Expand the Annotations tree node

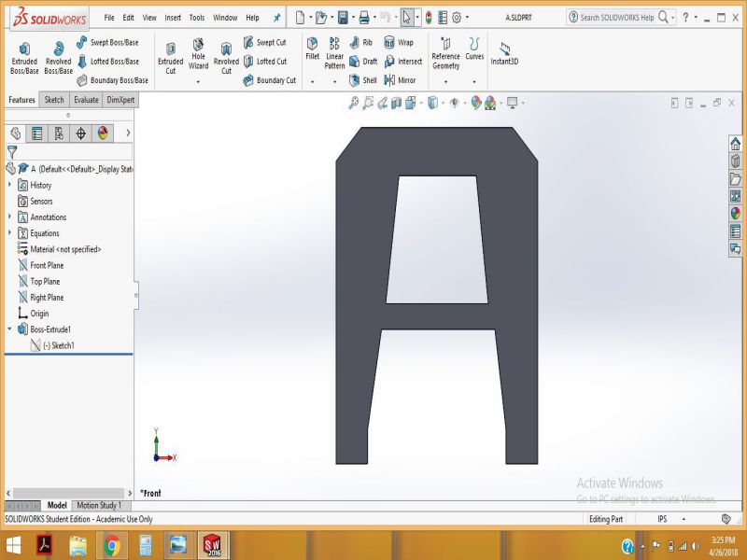tap(9, 217)
